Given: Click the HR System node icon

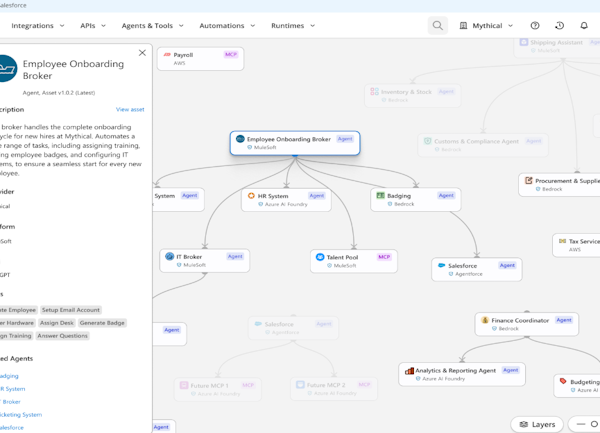Looking at the screenshot, I should 251,195.
